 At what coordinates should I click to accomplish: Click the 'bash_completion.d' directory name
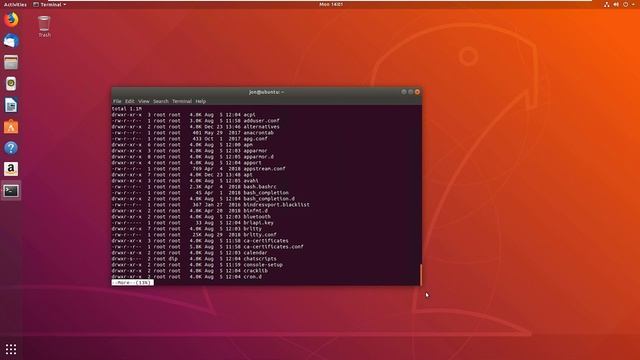coord(269,199)
